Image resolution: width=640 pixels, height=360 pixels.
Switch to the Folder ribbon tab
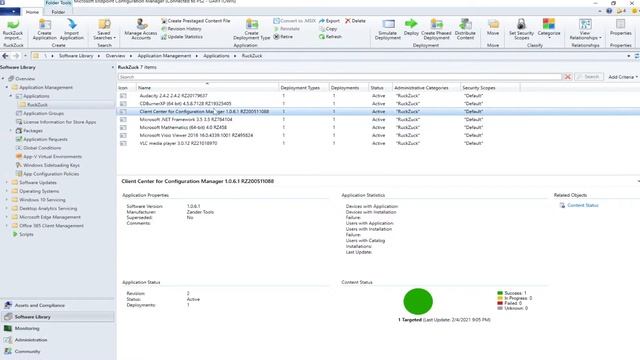click(x=58, y=12)
